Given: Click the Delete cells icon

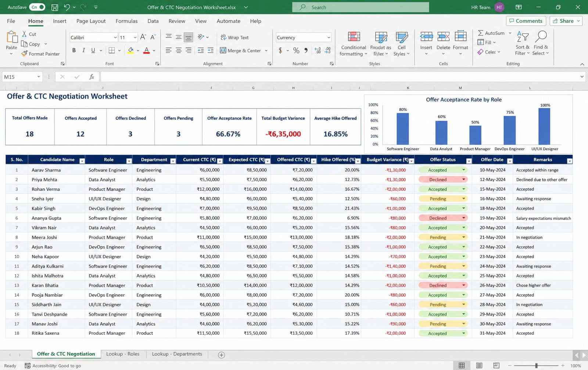Looking at the screenshot, I should [443, 36].
